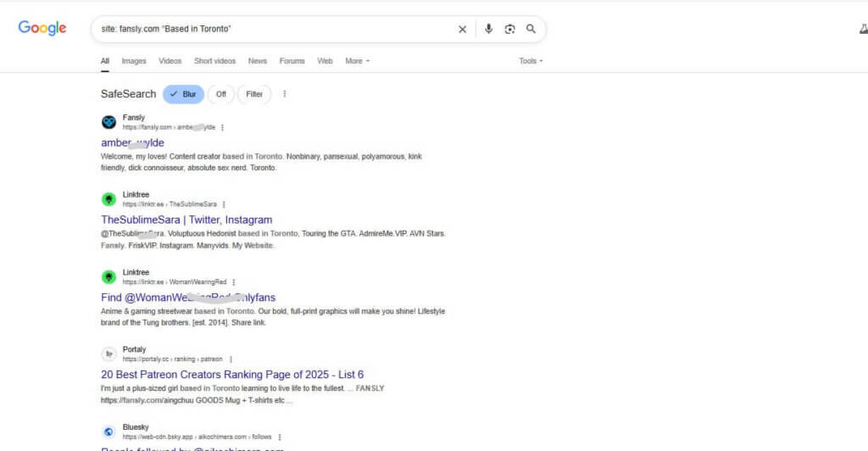Open options dots for WomanWearingRed result
868x451 pixels.
coord(234,282)
